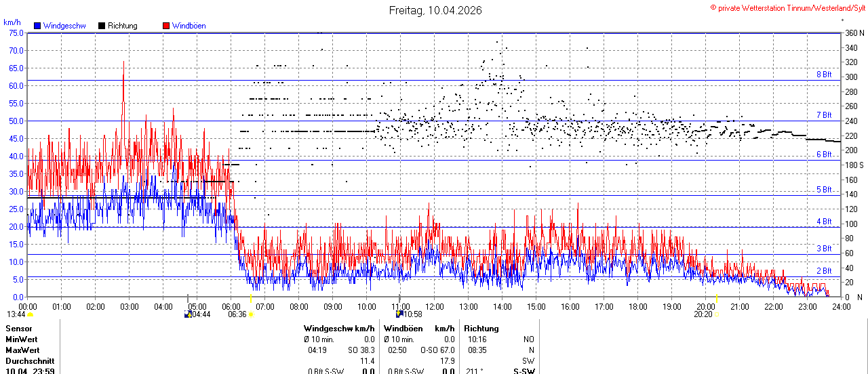
Task: Click the 04:19 max wind speed time
Action: [318, 350]
